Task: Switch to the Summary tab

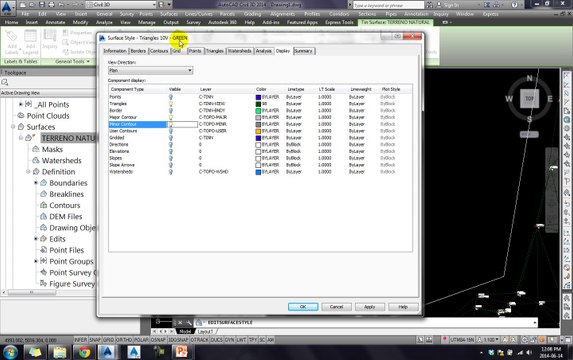Action: [x=303, y=51]
